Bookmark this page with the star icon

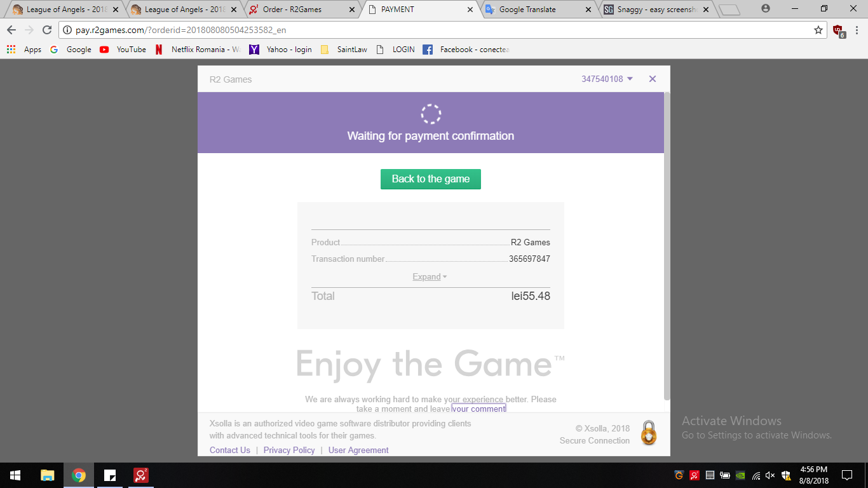818,30
